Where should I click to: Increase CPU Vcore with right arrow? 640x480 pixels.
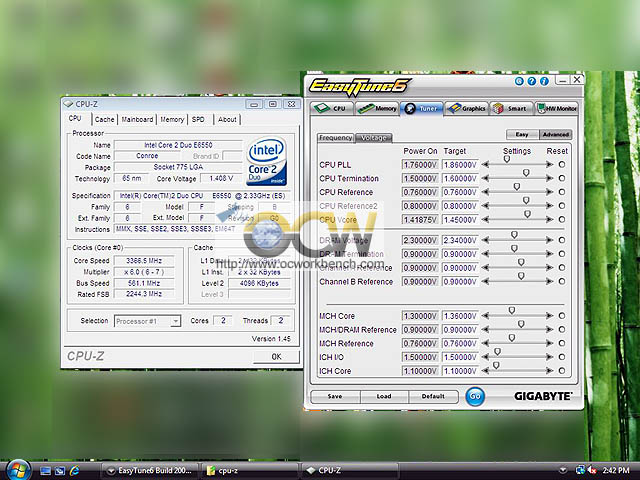click(x=550, y=220)
